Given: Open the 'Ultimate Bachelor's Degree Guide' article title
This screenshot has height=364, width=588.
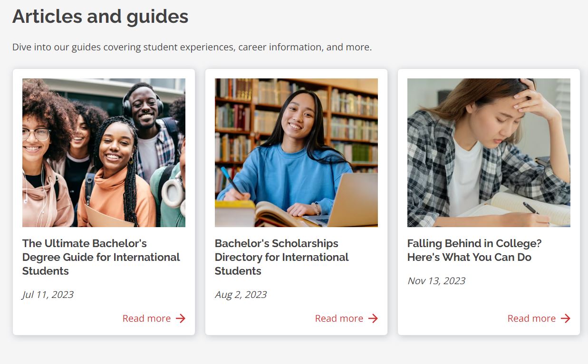Looking at the screenshot, I should (x=101, y=257).
